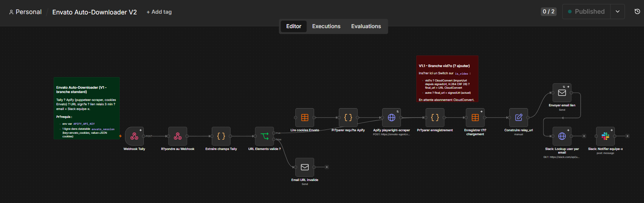Click the Envato Auto-Downloader V2 workflow title
This screenshot has height=203, width=644.
[x=94, y=12]
